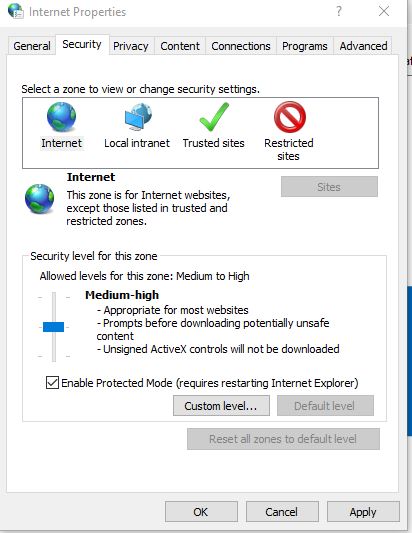412x533 pixels.
Task: Close the Internet Properties window
Action: pyautogui.click(x=384, y=11)
